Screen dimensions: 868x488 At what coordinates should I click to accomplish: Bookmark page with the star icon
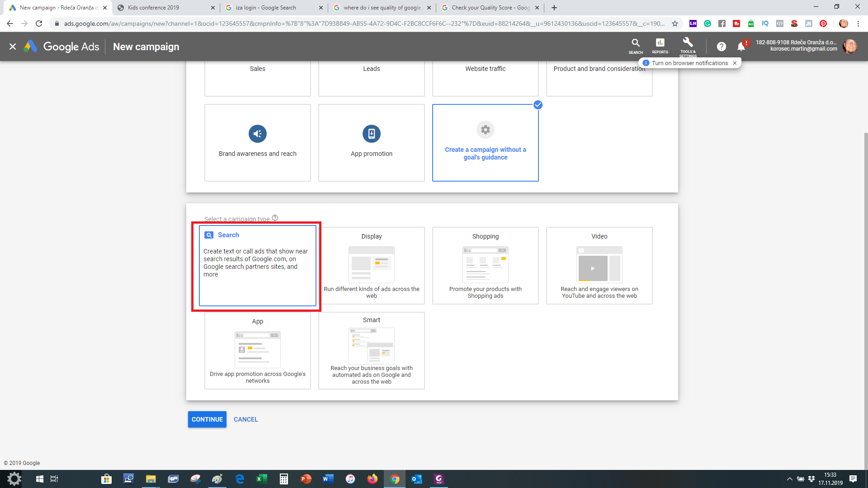click(675, 23)
